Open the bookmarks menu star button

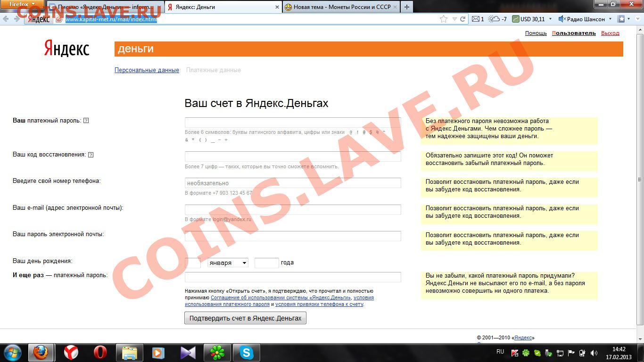tap(621, 19)
